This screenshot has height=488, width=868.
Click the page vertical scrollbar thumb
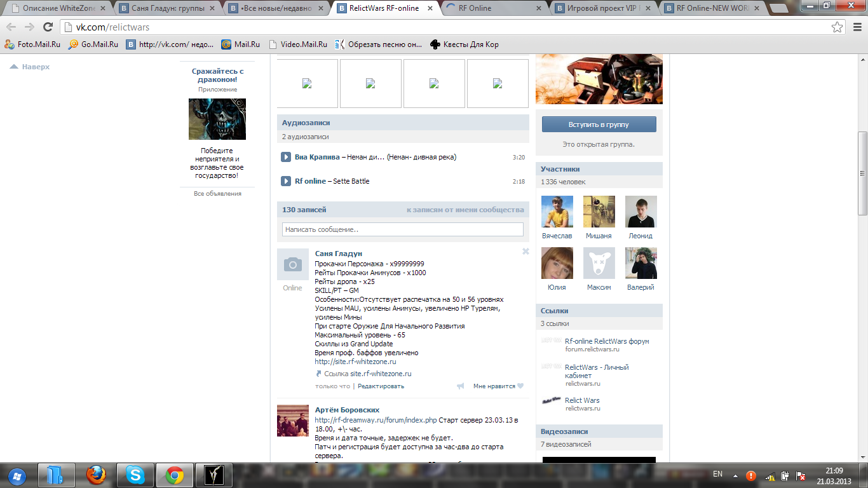(x=862, y=173)
